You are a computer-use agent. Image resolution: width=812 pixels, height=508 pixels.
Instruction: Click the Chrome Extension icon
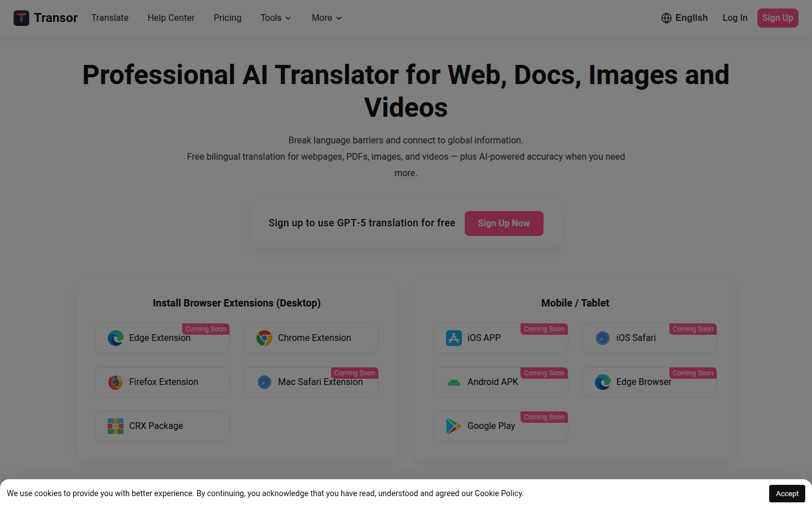(x=264, y=338)
